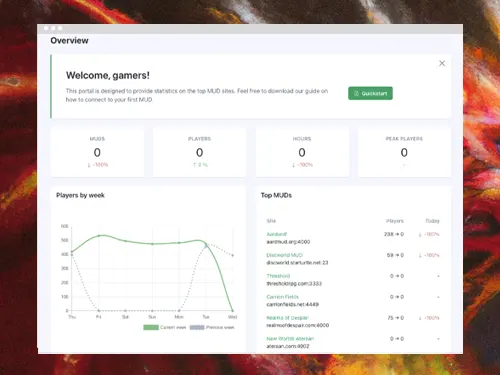
Task: Click the Site column header
Action: pyautogui.click(x=271, y=221)
